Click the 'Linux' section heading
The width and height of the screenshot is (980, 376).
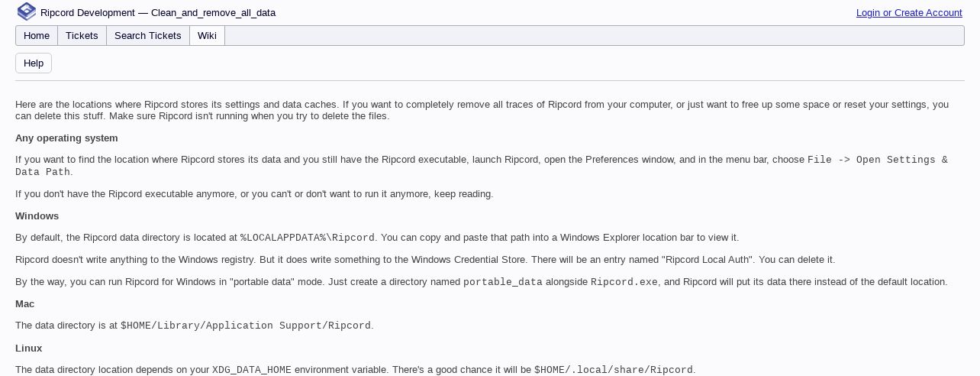(28, 348)
